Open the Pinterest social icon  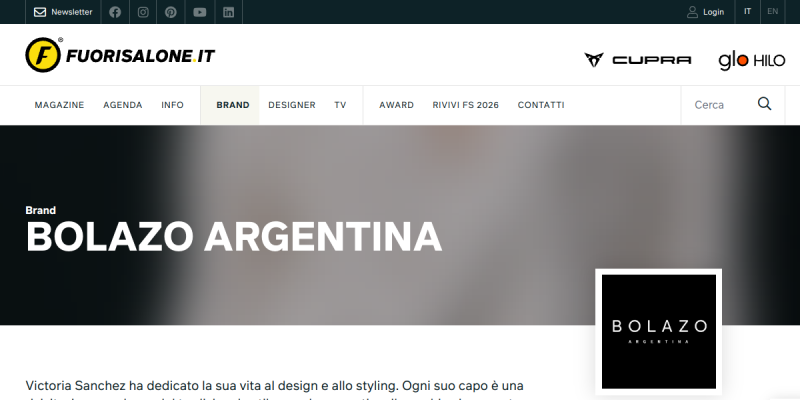(x=171, y=12)
